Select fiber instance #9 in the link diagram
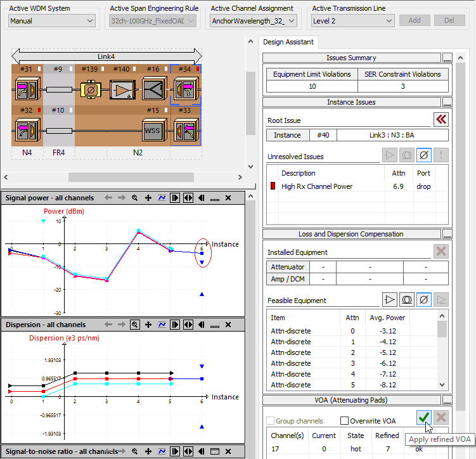Screen dimensions: 476x459 point(59,89)
